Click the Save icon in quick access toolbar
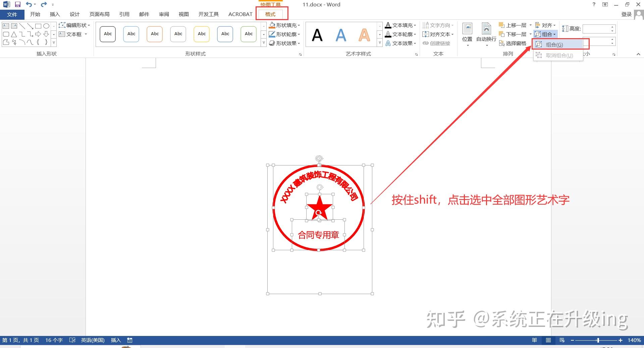This screenshot has height=348, width=644. pos(18,4)
